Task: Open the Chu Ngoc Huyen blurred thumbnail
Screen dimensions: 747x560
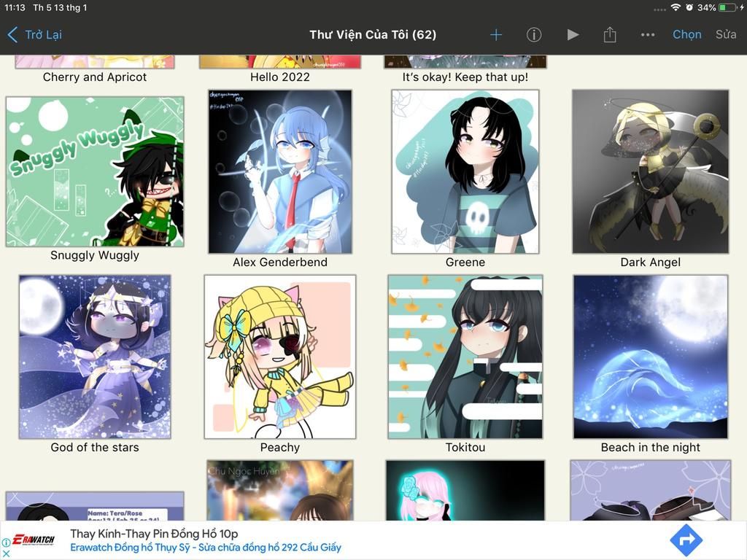Action: pyautogui.click(x=280, y=490)
